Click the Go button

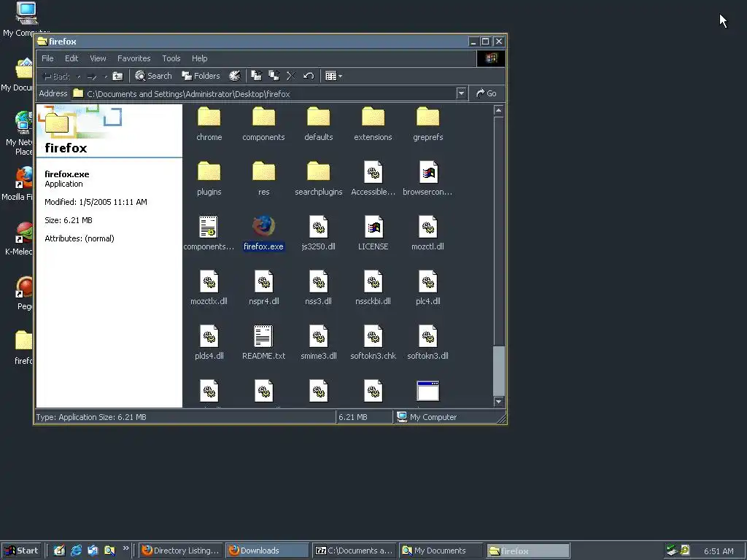[487, 93]
